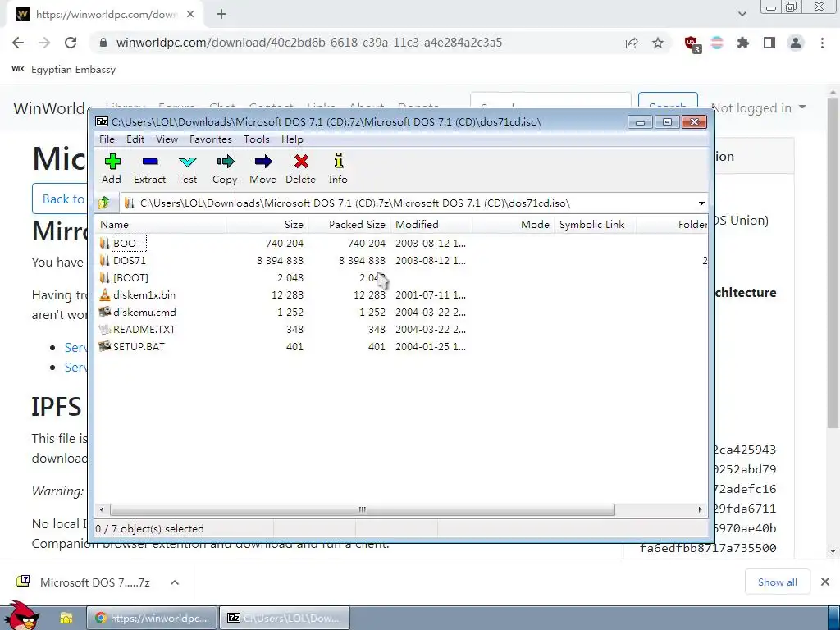Sort by the Packed Size column

coord(349,225)
